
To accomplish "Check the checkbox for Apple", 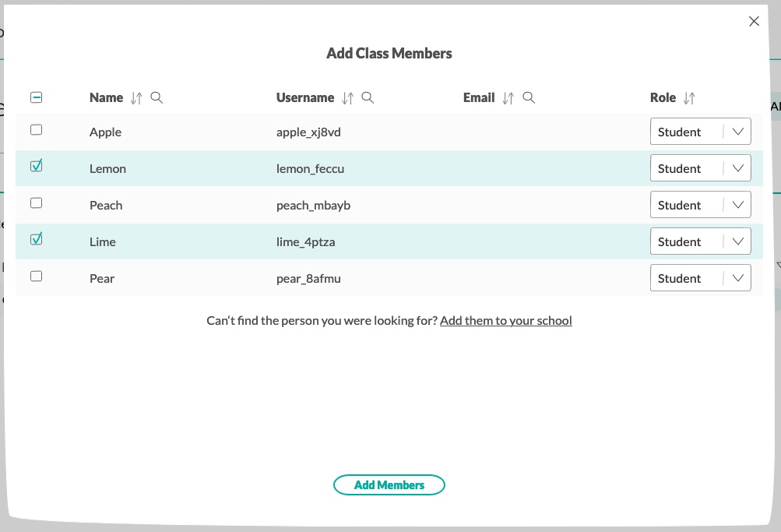I will coord(36,129).
